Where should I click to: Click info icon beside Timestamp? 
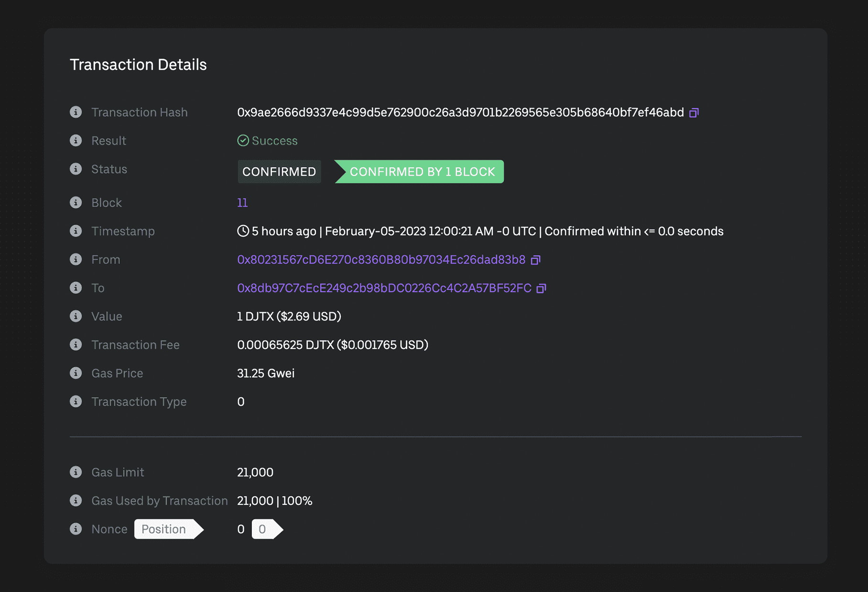coord(76,231)
